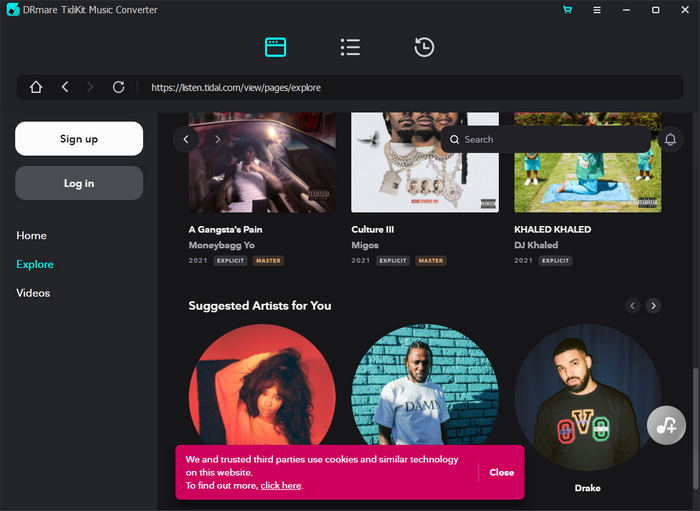Click the Drake artist name
The width and height of the screenshot is (700, 511).
[588, 488]
